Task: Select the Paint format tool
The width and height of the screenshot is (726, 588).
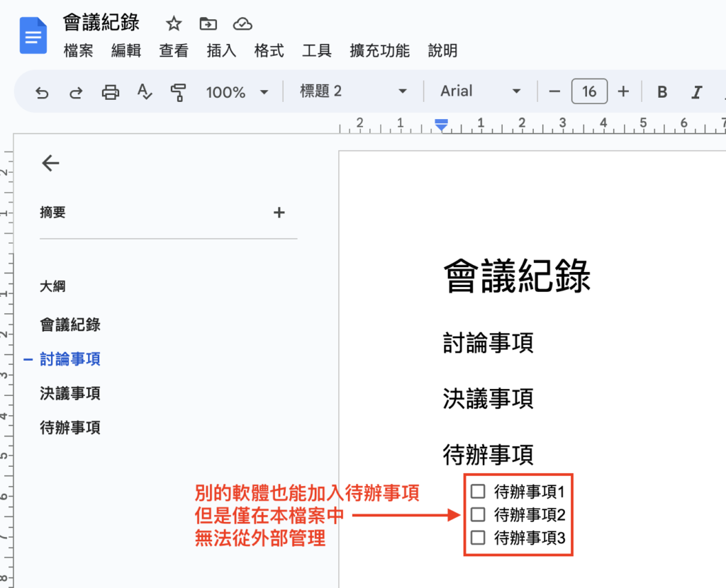Action: (178, 91)
